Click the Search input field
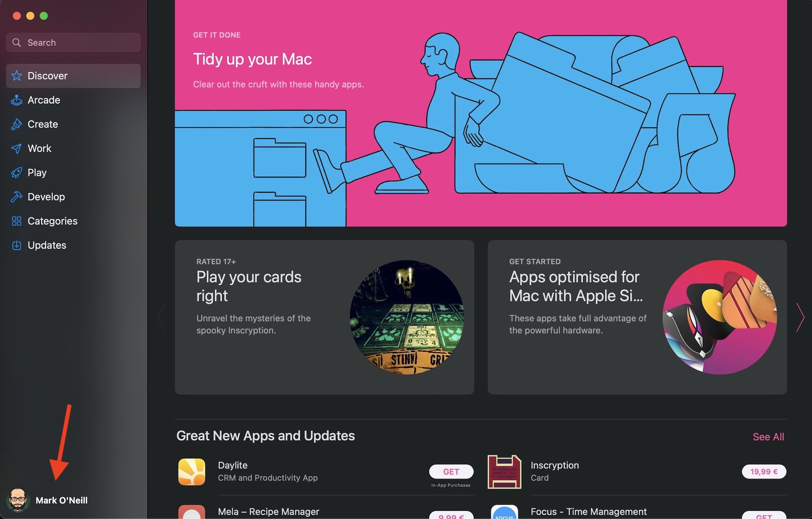 coord(74,42)
